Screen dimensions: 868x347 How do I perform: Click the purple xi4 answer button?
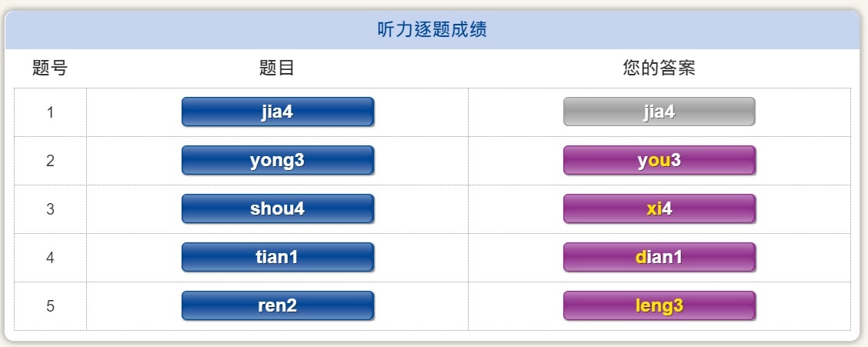pyautogui.click(x=659, y=209)
